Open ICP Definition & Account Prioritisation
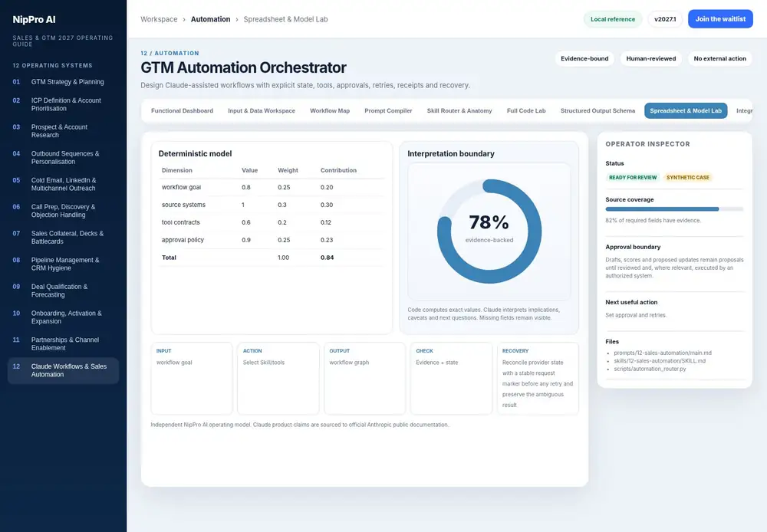Image resolution: width=767 pixels, height=532 pixels. click(x=63, y=104)
